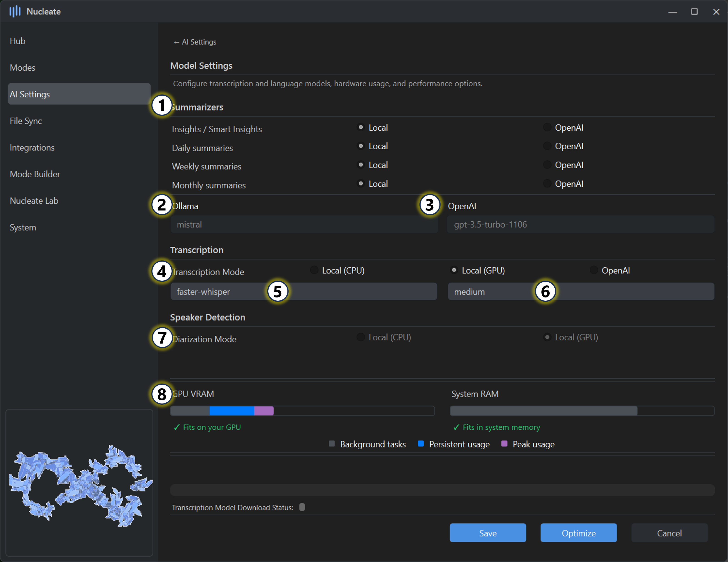
Task: Select OpenAI for Daily summaries
Action: 547,146
